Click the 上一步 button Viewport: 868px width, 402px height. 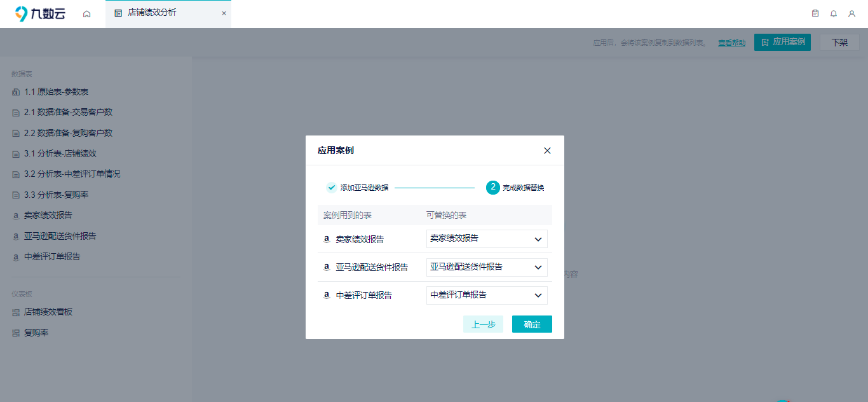(x=484, y=324)
